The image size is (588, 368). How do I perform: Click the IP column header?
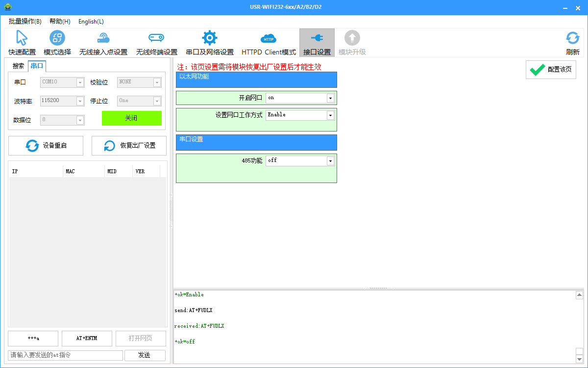pyautogui.click(x=36, y=172)
